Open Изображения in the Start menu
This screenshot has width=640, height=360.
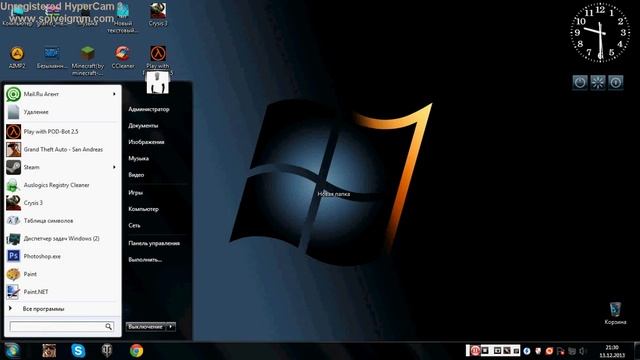(146, 142)
